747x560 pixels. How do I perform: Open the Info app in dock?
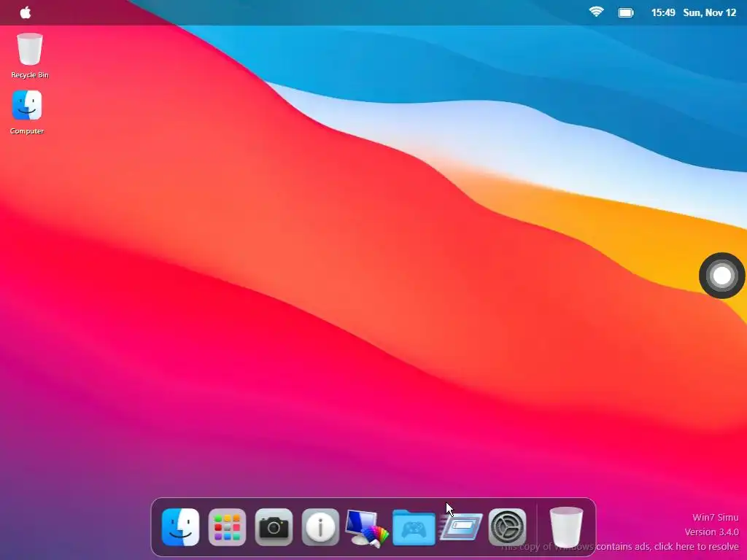[321, 527]
